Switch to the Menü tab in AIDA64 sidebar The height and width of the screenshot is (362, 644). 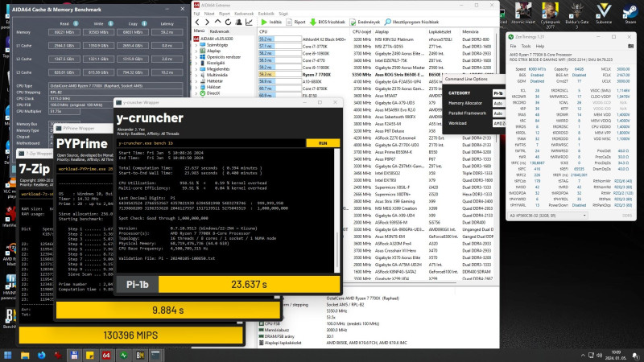[x=199, y=31]
